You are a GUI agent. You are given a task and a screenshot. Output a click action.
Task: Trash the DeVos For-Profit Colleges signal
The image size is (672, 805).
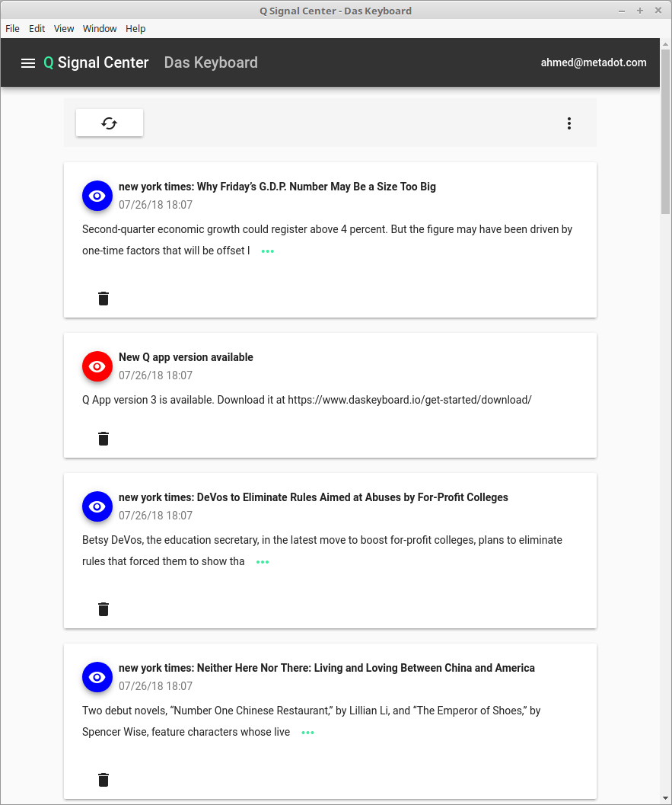(103, 609)
